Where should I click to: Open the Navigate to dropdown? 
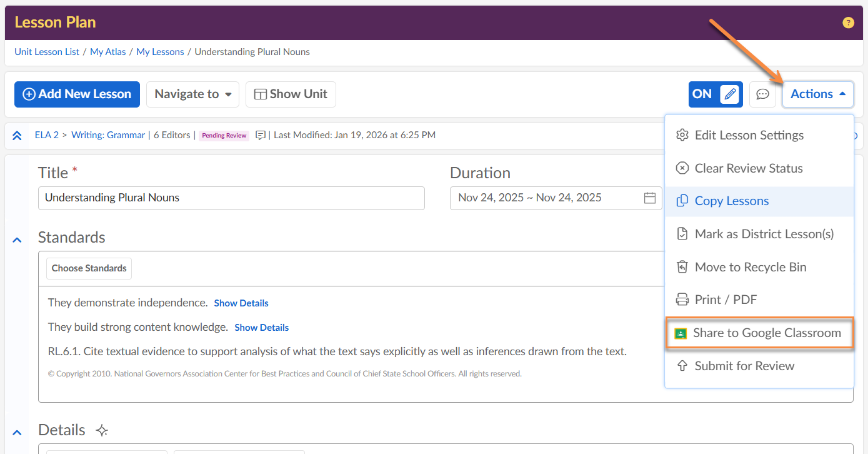point(193,94)
